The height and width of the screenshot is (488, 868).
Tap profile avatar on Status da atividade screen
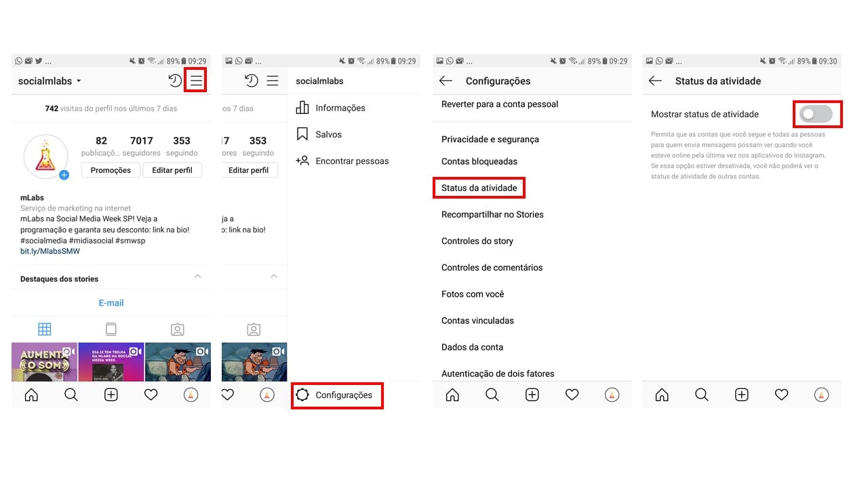click(822, 395)
